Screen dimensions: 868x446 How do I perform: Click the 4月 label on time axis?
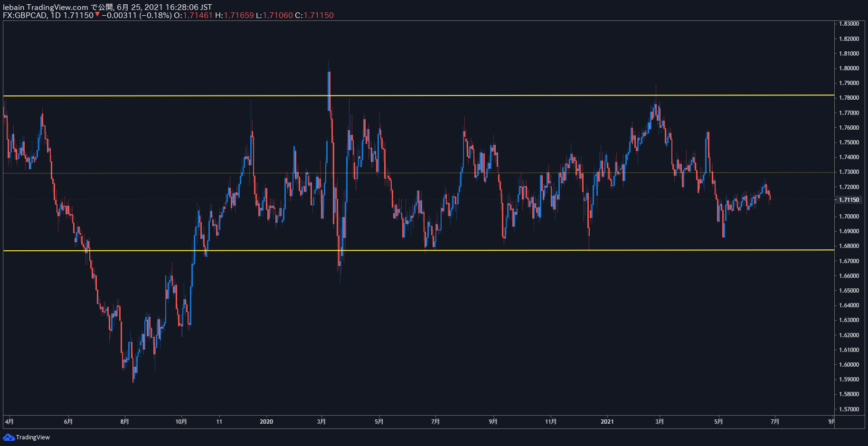coord(9,421)
